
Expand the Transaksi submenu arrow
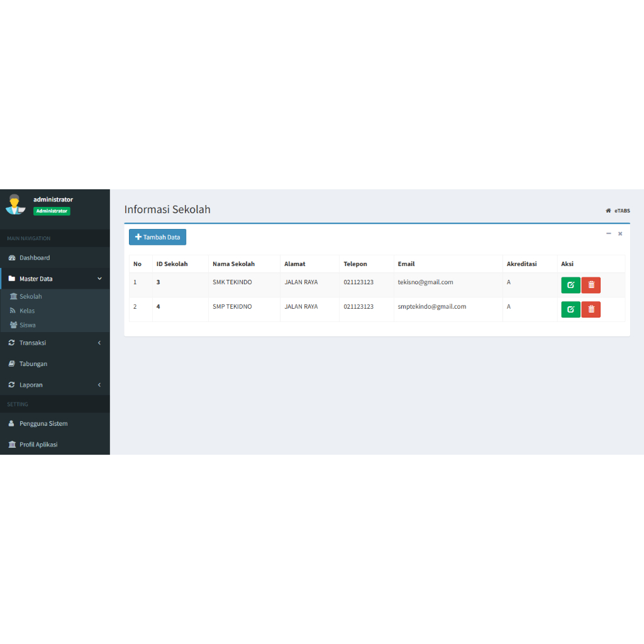pos(99,343)
